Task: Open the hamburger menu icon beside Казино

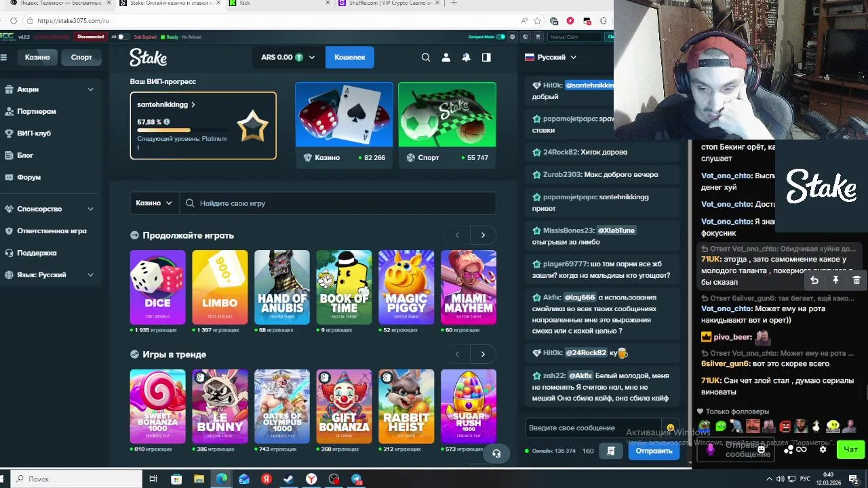Action: pyautogui.click(x=3, y=57)
